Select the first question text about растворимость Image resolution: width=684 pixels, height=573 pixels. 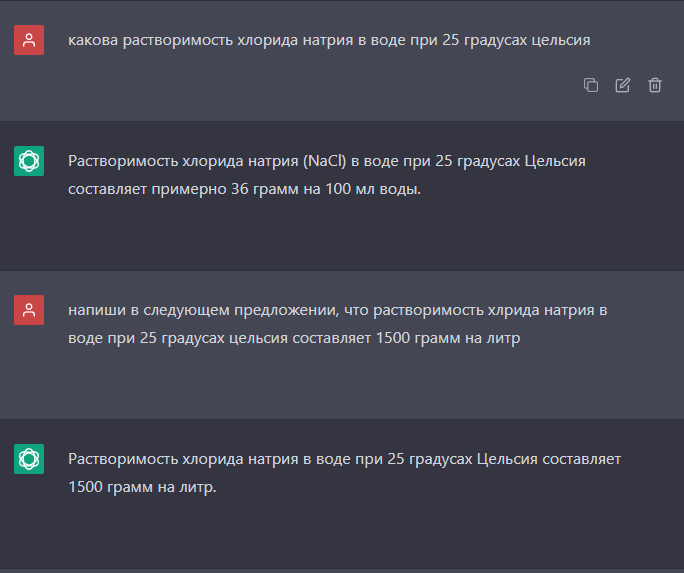(329, 40)
